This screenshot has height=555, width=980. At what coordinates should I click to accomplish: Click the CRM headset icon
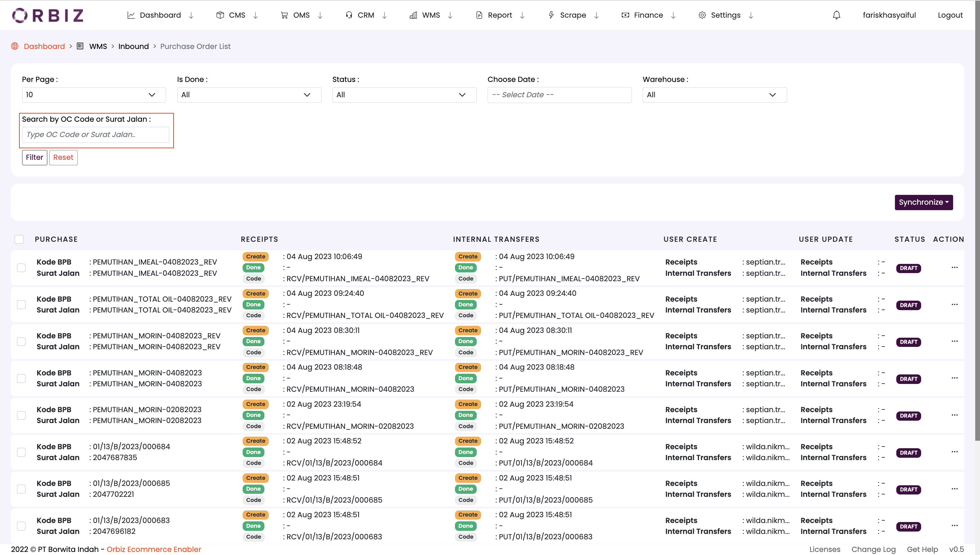coord(349,15)
